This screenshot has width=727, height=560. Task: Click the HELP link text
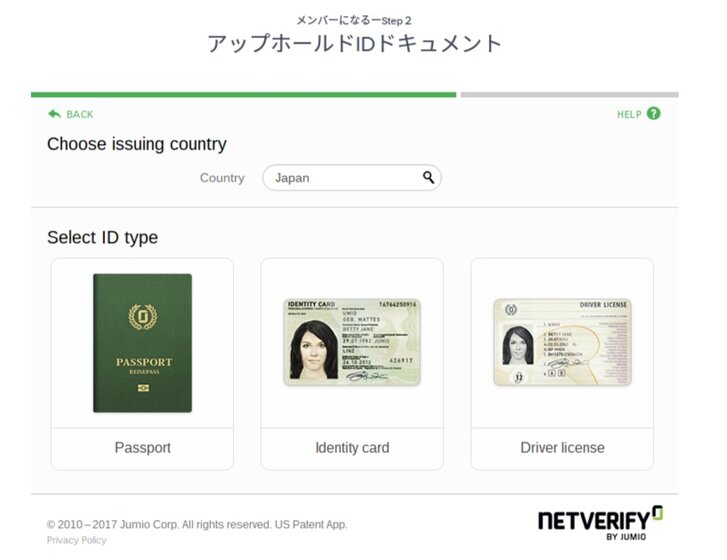pos(629,115)
